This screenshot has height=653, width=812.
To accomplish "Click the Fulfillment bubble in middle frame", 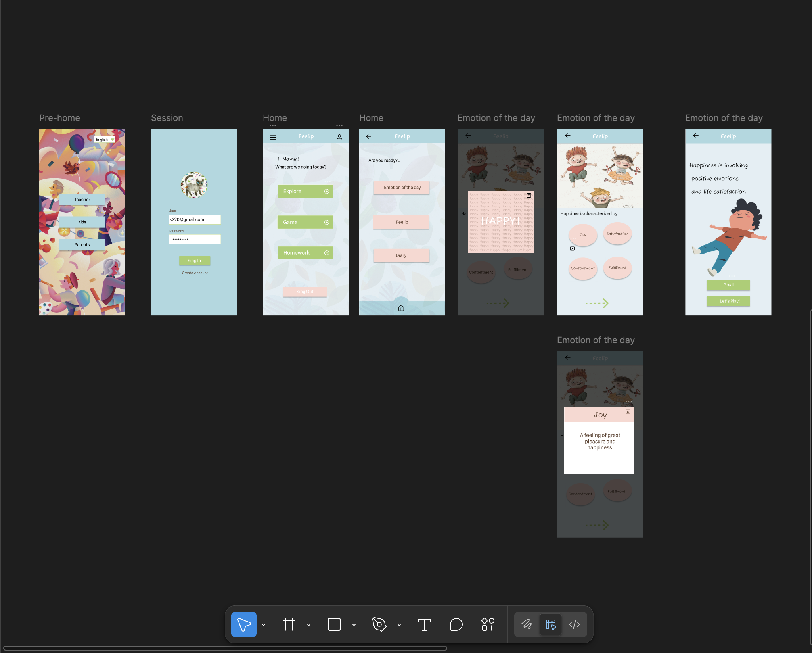I will 617,268.
